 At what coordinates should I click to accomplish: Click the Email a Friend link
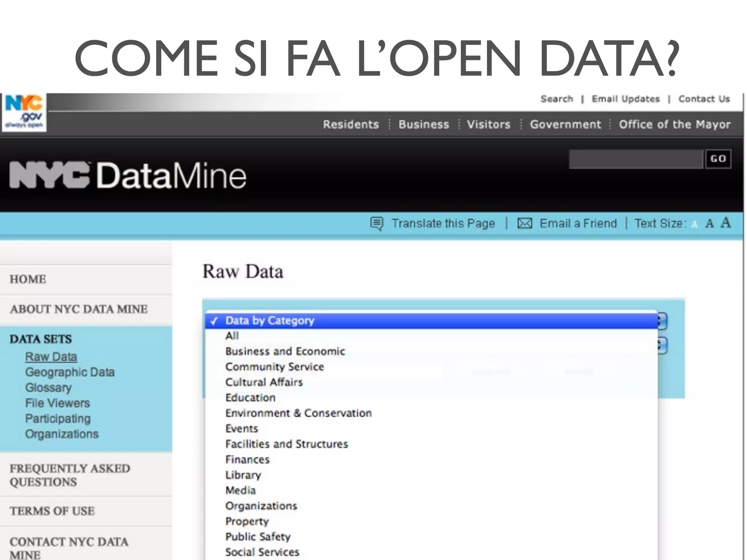[x=578, y=223]
